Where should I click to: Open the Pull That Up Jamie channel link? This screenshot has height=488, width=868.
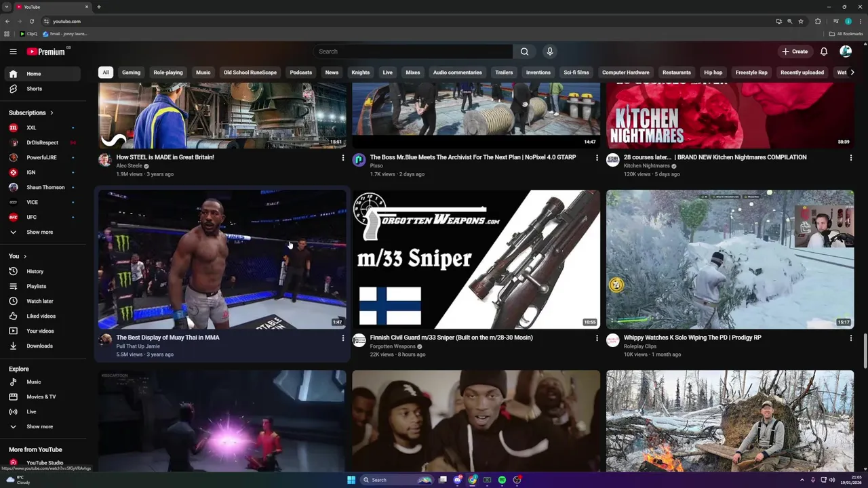(x=138, y=346)
